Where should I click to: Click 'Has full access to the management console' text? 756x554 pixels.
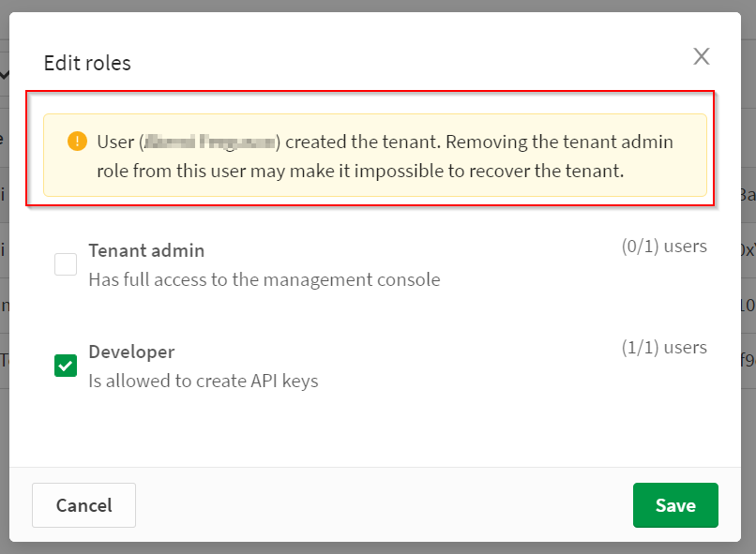[x=264, y=279]
